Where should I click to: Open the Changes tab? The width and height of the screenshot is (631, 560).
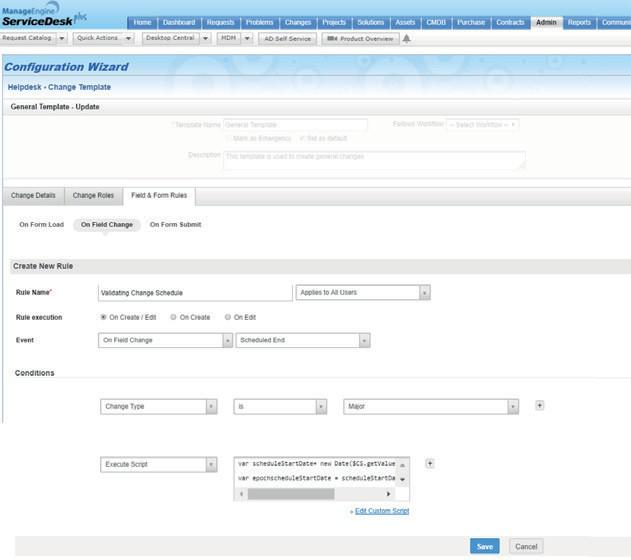(x=298, y=23)
